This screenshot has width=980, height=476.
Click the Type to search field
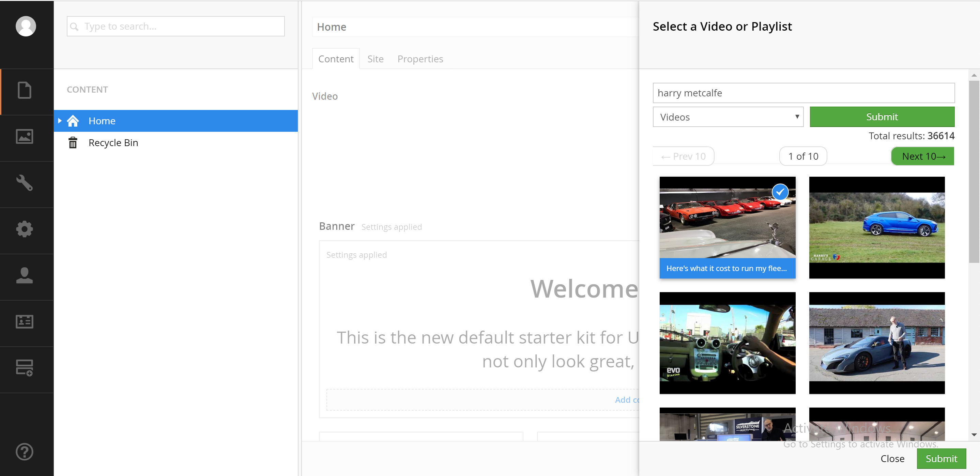pos(176,27)
